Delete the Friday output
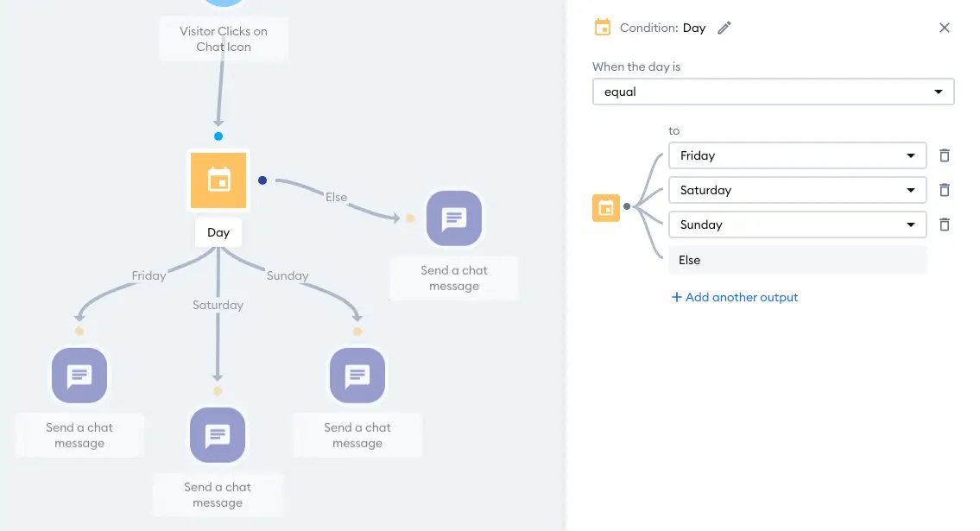Viewport: 980px width, 531px height. coord(945,155)
